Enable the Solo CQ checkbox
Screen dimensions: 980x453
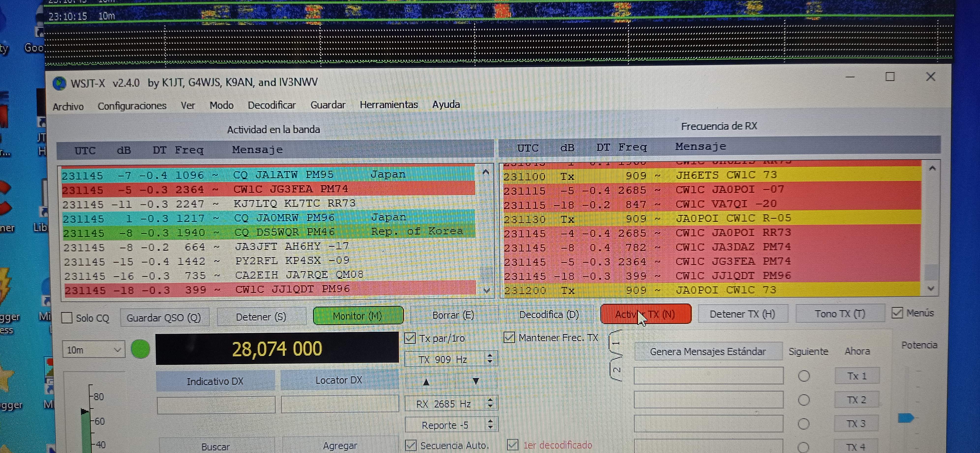[x=67, y=318]
